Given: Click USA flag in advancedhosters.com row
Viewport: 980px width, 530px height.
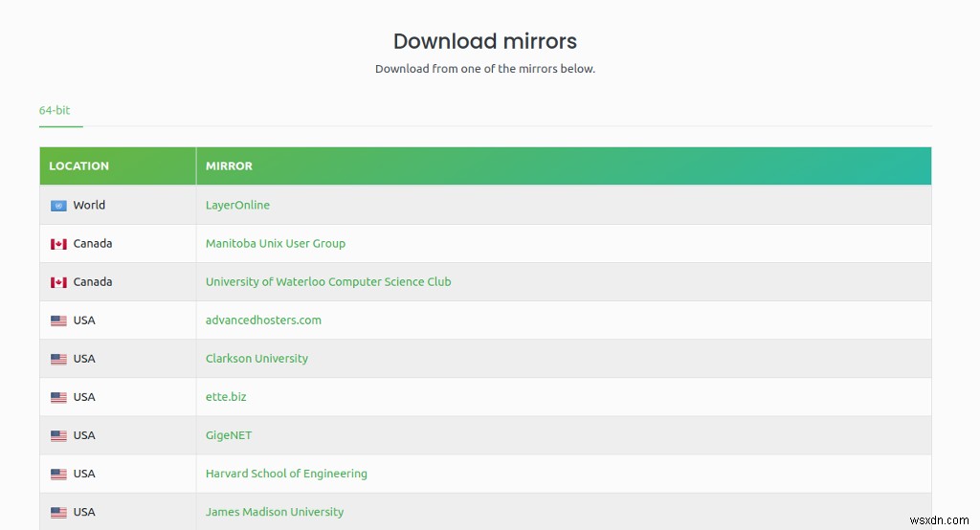Looking at the screenshot, I should [58, 320].
